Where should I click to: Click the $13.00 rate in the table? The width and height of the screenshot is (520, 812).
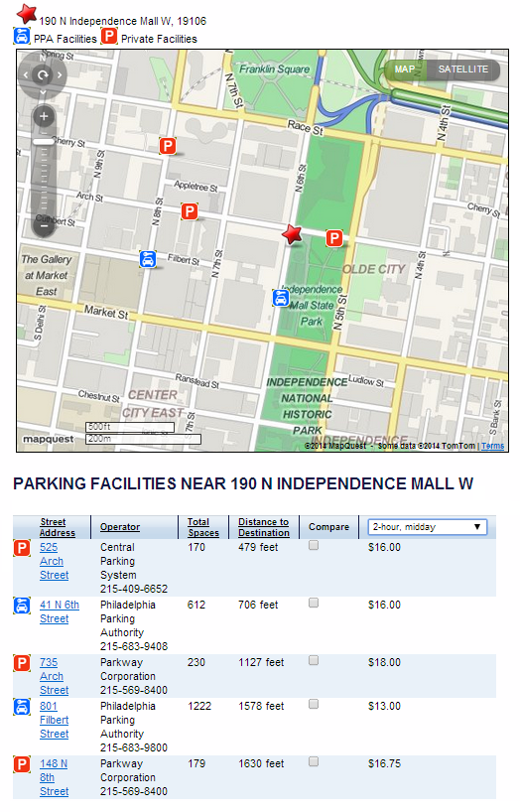(x=384, y=706)
